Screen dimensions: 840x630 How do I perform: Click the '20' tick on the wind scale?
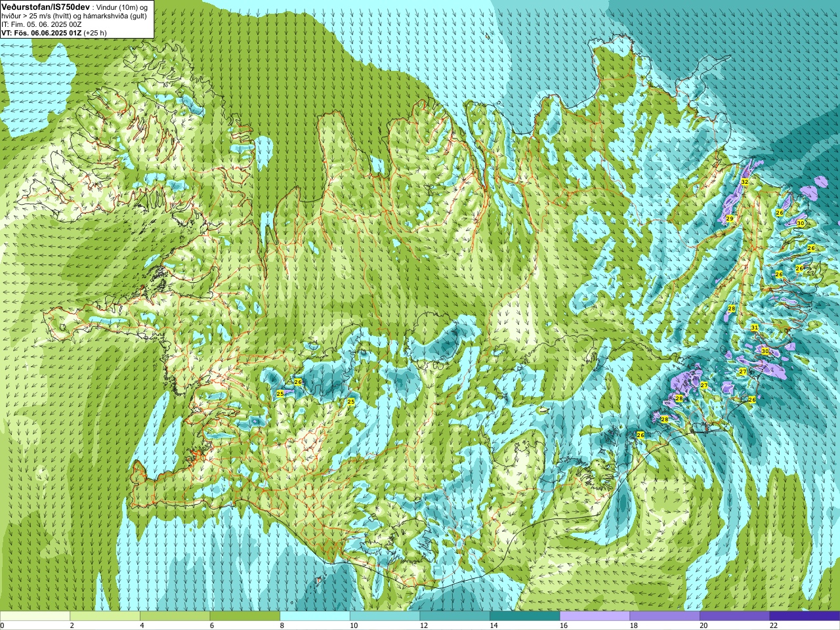click(703, 626)
